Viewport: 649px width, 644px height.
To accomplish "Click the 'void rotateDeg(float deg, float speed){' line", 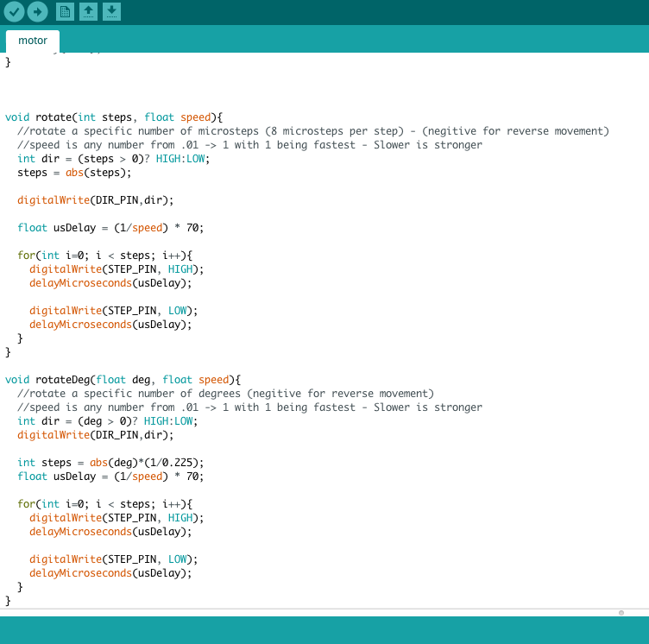I will coord(123,380).
